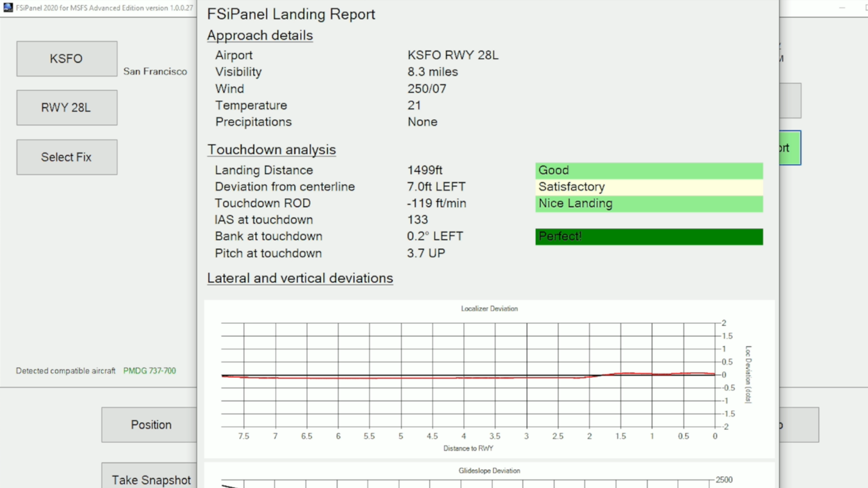Open the RWY 28L runway button
This screenshot has height=488, width=868.
coord(67,107)
